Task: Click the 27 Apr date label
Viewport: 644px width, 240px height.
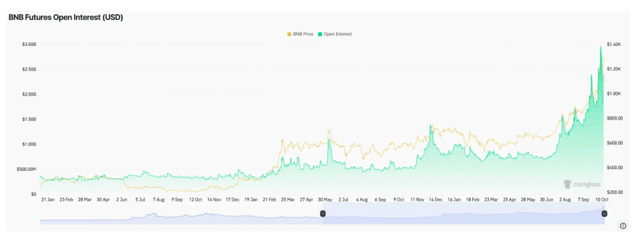Action: pyautogui.click(x=306, y=200)
